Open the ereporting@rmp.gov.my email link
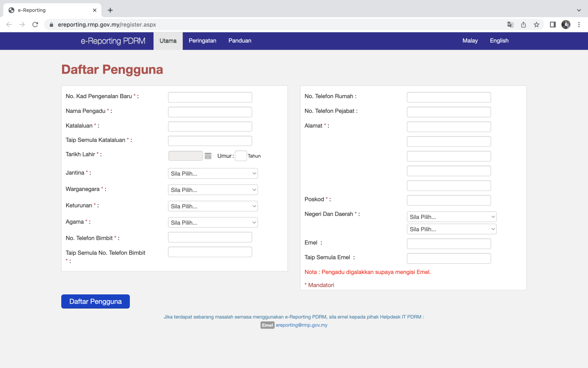588x368 pixels. click(302, 325)
